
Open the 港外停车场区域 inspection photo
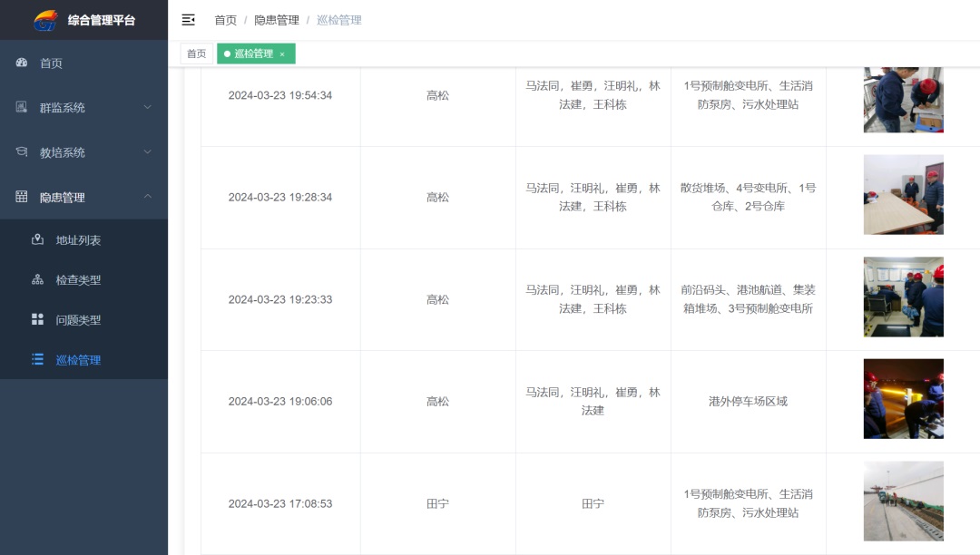903,399
